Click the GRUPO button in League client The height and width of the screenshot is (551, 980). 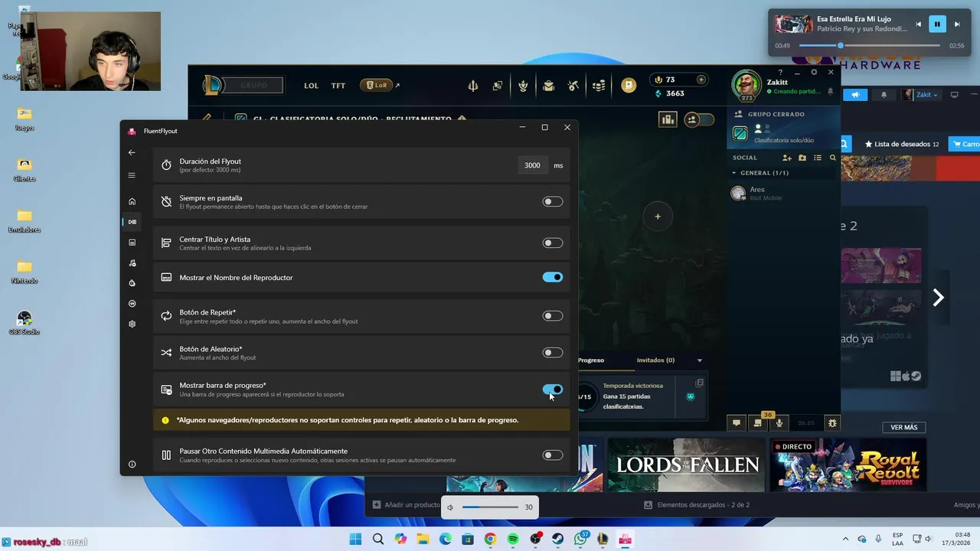[x=253, y=86]
